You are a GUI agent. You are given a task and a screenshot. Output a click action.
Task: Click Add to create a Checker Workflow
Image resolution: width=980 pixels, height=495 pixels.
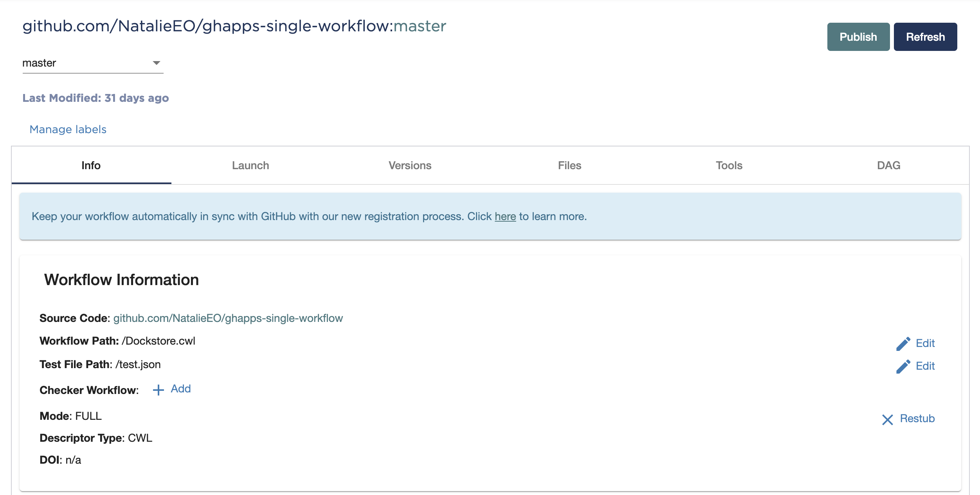coord(180,388)
